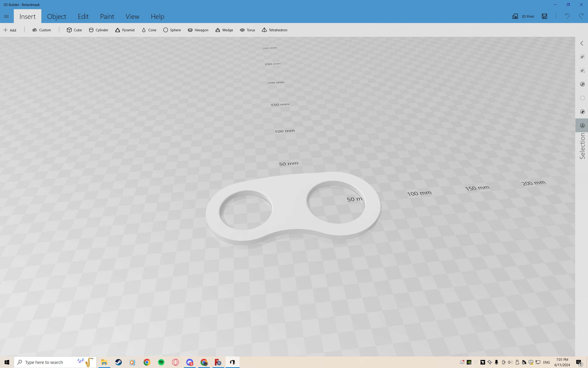Switch to the Paint tab

107,16
